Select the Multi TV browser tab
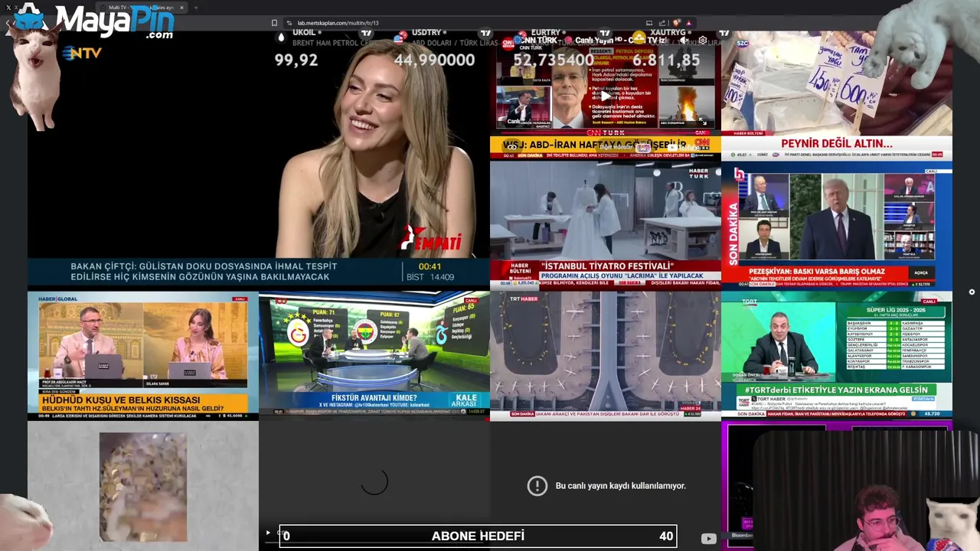Image resolution: width=980 pixels, height=551 pixels. point(142,8)
